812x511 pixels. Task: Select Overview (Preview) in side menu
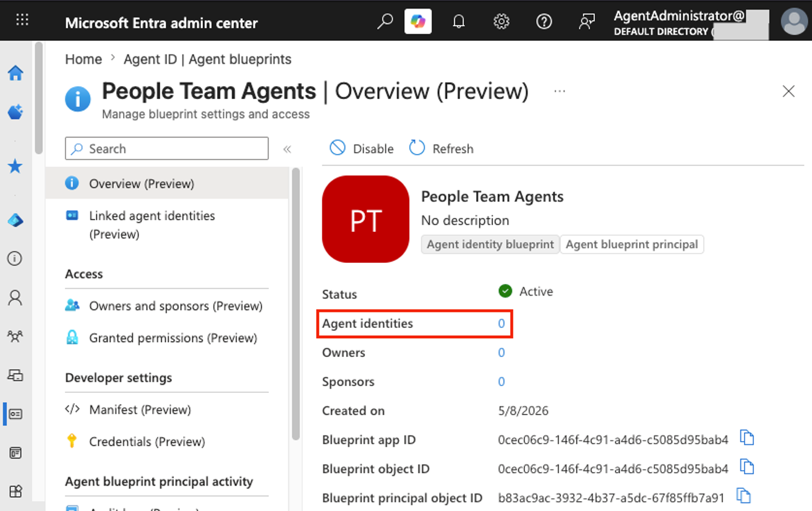[x=167, y=184]
